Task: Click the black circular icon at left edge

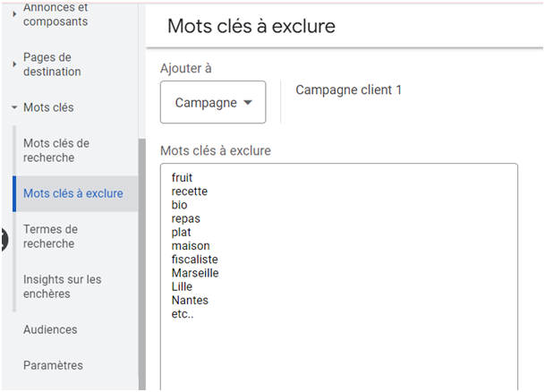Action: pos(3,240)
